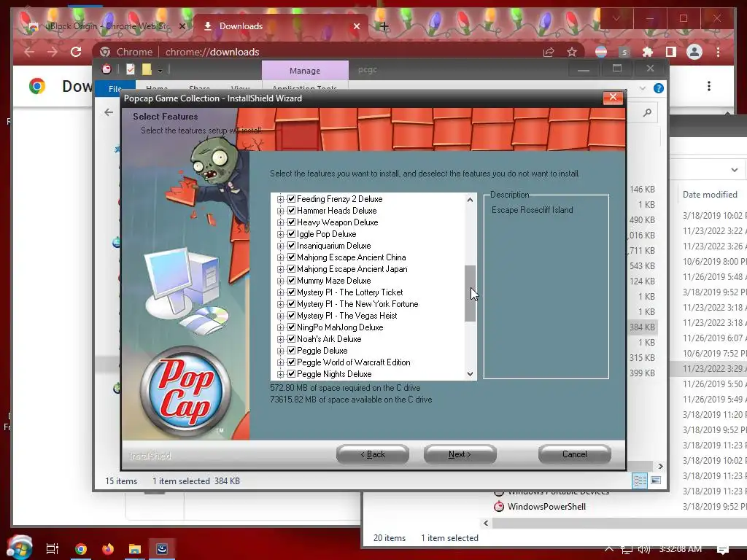Screen dimensions: 747x560
Task: Reload the page in Chrome toolbar
Action: click(x=76, y=52)
